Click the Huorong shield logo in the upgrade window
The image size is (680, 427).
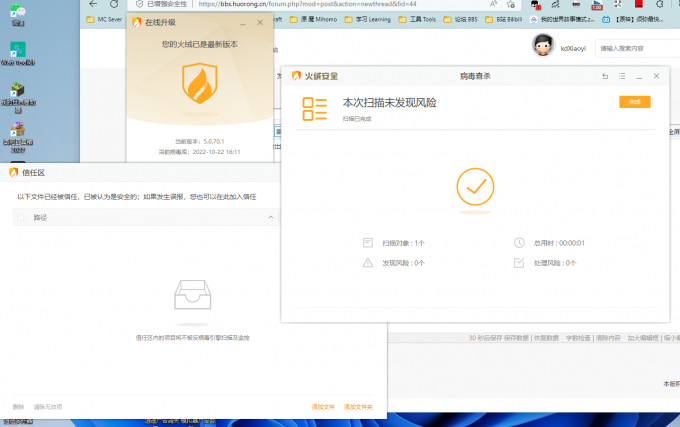[x=200, y=84]
